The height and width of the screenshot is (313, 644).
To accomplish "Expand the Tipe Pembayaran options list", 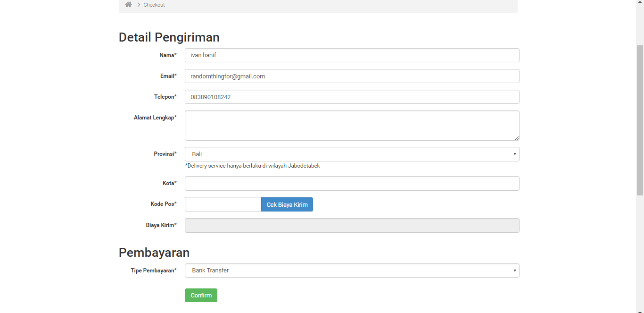I will tap(352, 271).
